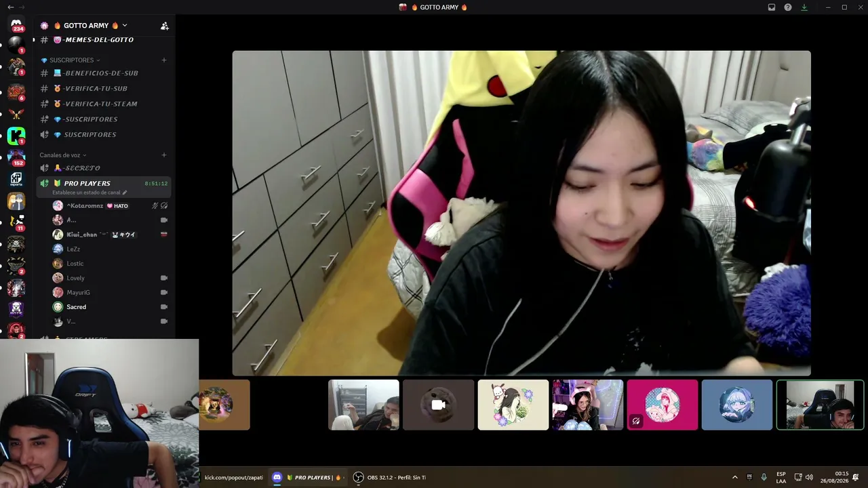Screen dimensions: 868x488
Task: Open GOTTO ARMY server dropdown menu
Action: click(91, 26)
